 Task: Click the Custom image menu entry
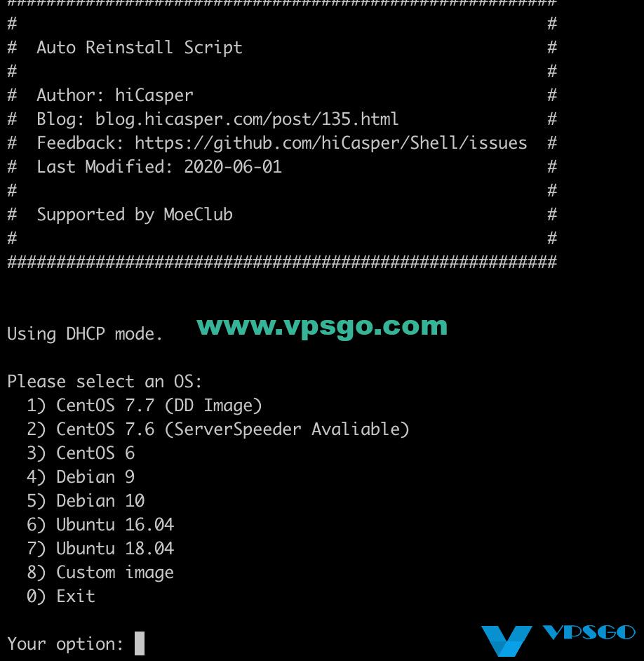[x=100, y=573]
